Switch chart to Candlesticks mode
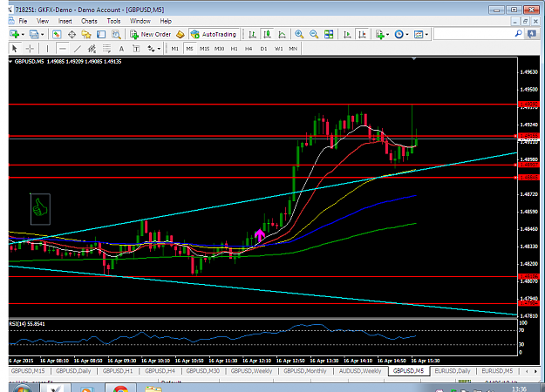545x392 pixels. tap(267, 34)
